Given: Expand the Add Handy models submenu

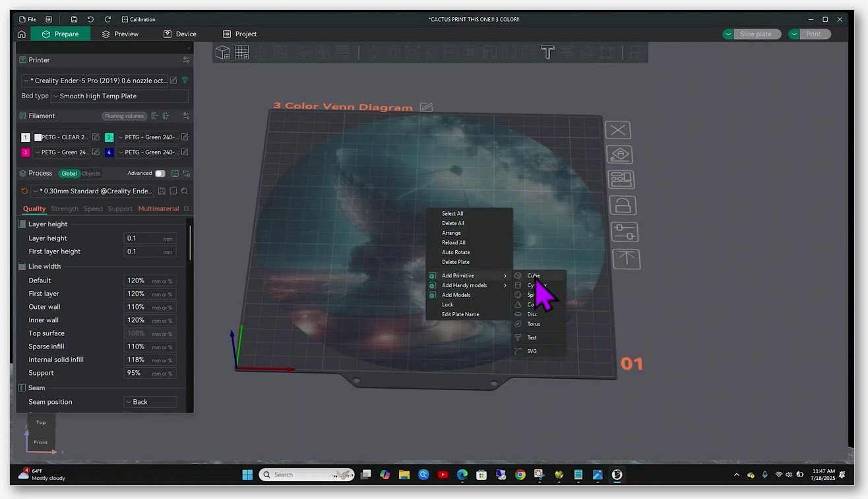Looking at the screenshot, I should [x=469, y=285].
